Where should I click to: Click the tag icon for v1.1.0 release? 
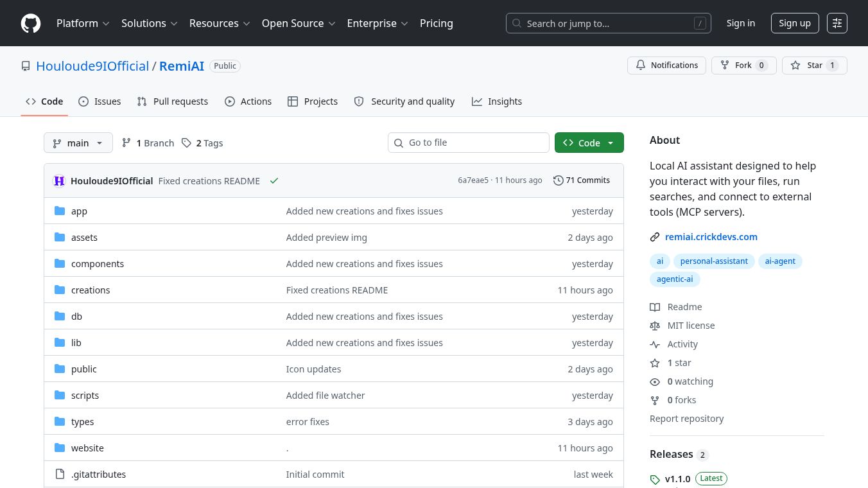click(x=655, y=480)
